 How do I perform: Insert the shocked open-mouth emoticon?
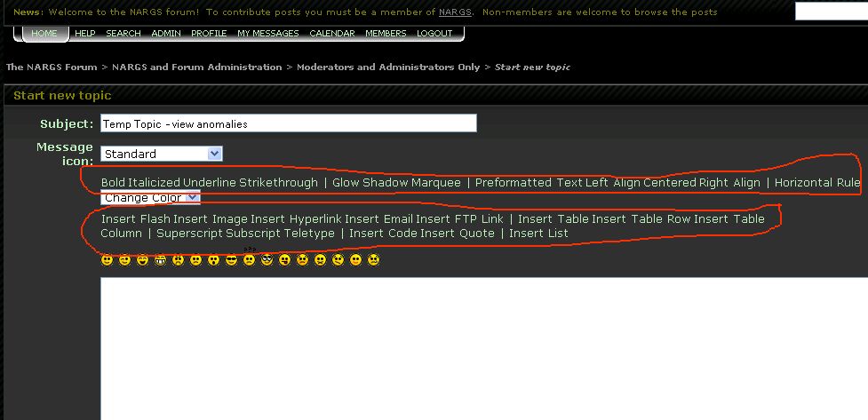coord(213,260)
